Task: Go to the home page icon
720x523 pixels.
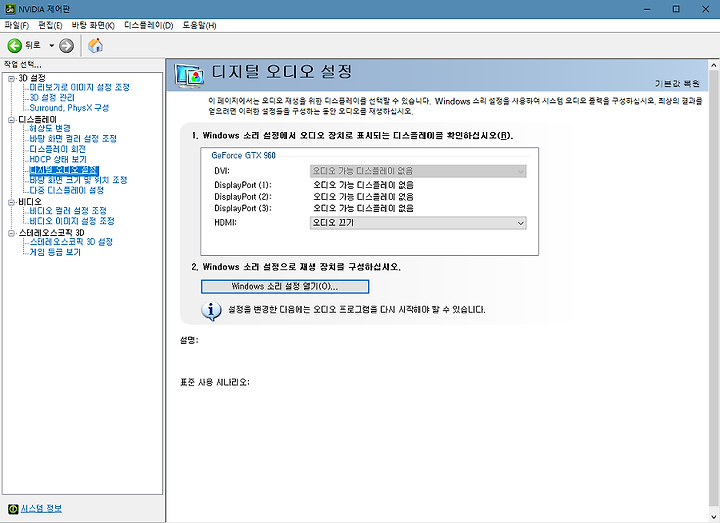Action: pyautogui.click(x=96, y=45)
